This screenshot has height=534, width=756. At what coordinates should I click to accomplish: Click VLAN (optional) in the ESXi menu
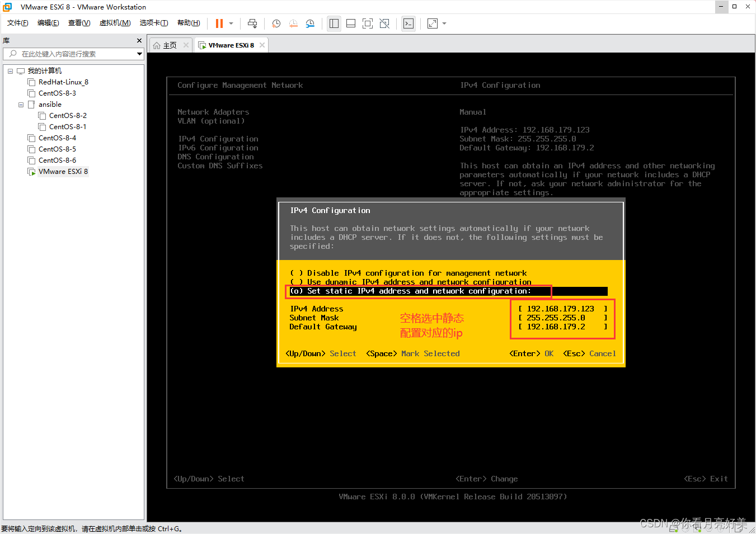(x=211, y=121)
